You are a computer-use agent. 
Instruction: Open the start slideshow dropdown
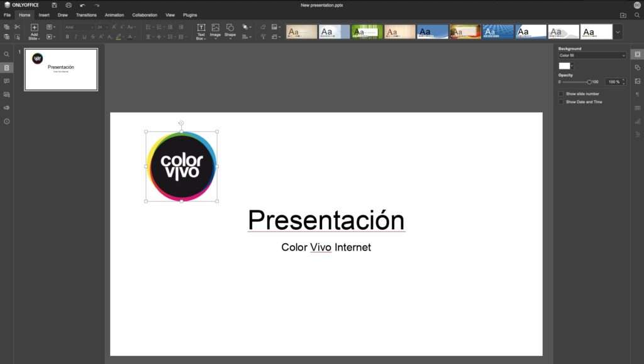pos(51,37)
